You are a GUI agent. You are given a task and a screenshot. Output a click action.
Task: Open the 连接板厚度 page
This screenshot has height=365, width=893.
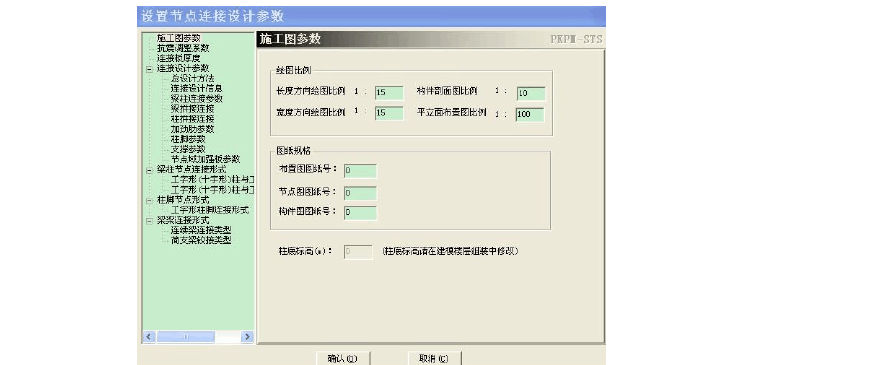click(178, 58)
